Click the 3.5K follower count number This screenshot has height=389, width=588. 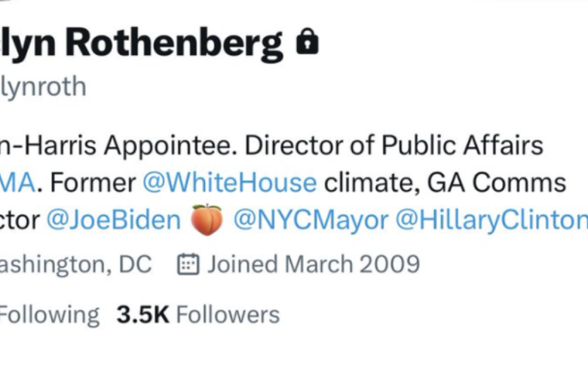[x=142, y=314]
